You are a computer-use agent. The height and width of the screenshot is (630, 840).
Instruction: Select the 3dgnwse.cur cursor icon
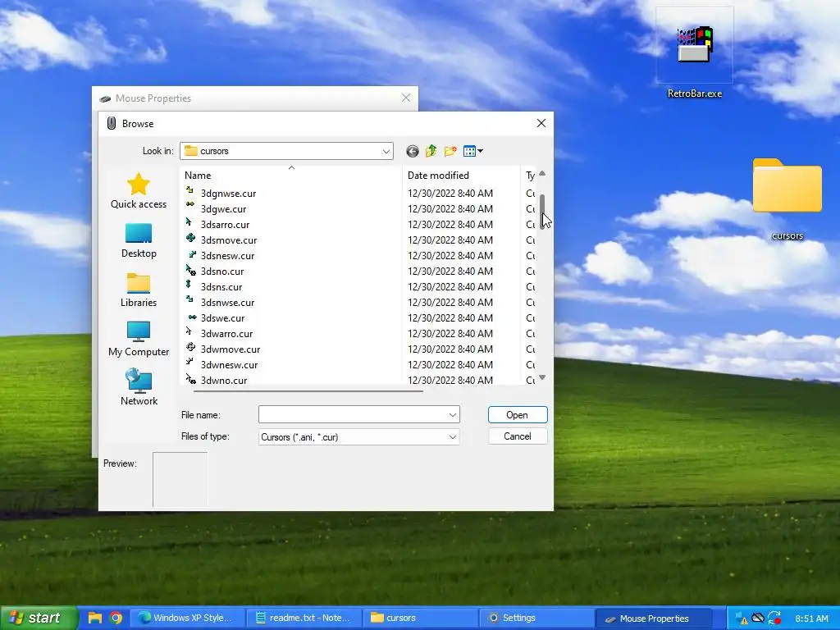coord(189,189)
